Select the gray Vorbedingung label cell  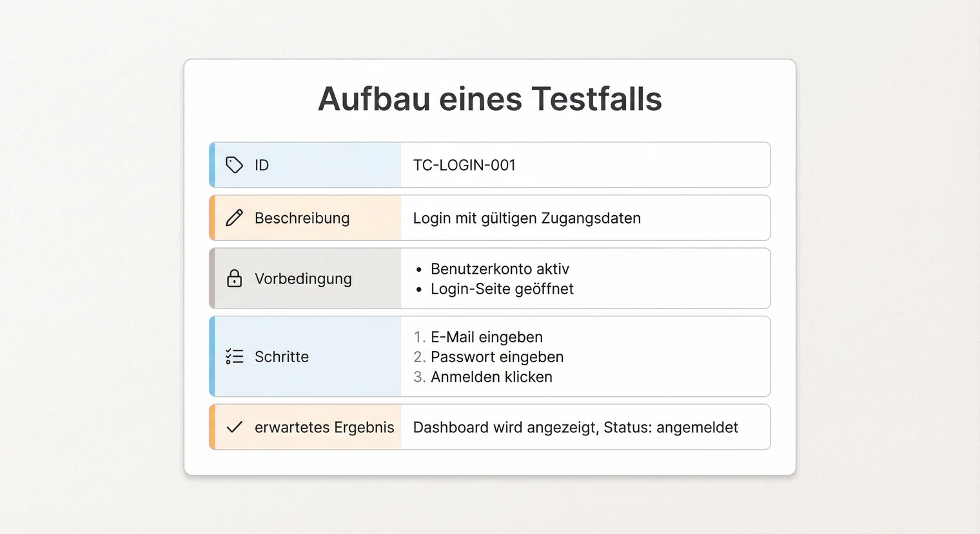click(303, 278)
